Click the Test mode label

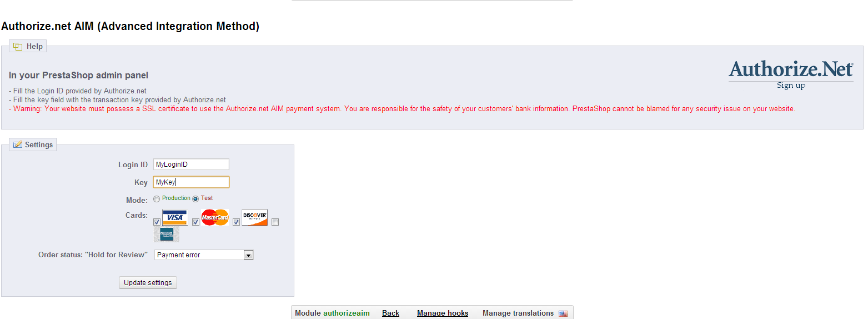207,198
